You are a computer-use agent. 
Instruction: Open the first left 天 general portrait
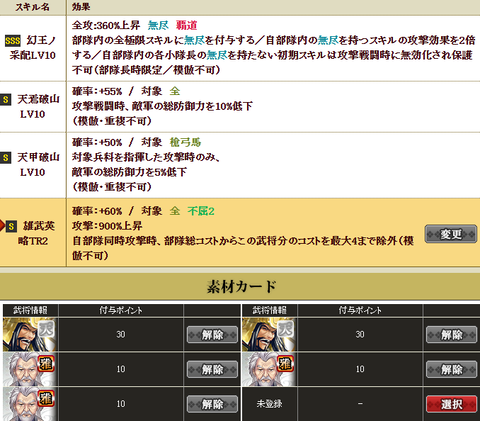30,334
